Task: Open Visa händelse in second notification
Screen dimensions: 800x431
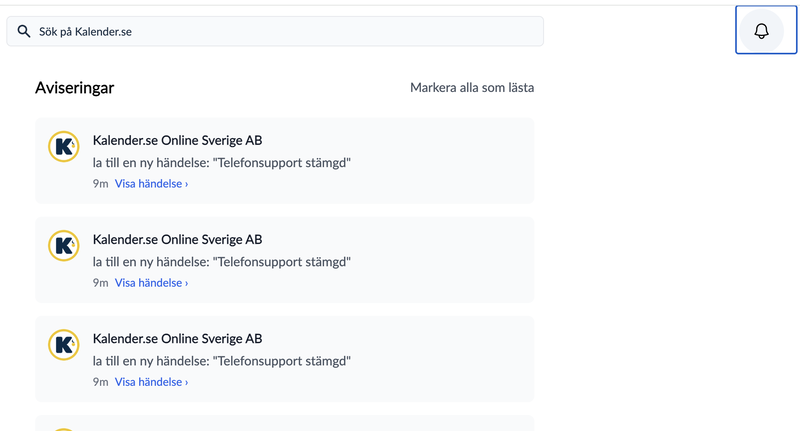Action: 151,283
